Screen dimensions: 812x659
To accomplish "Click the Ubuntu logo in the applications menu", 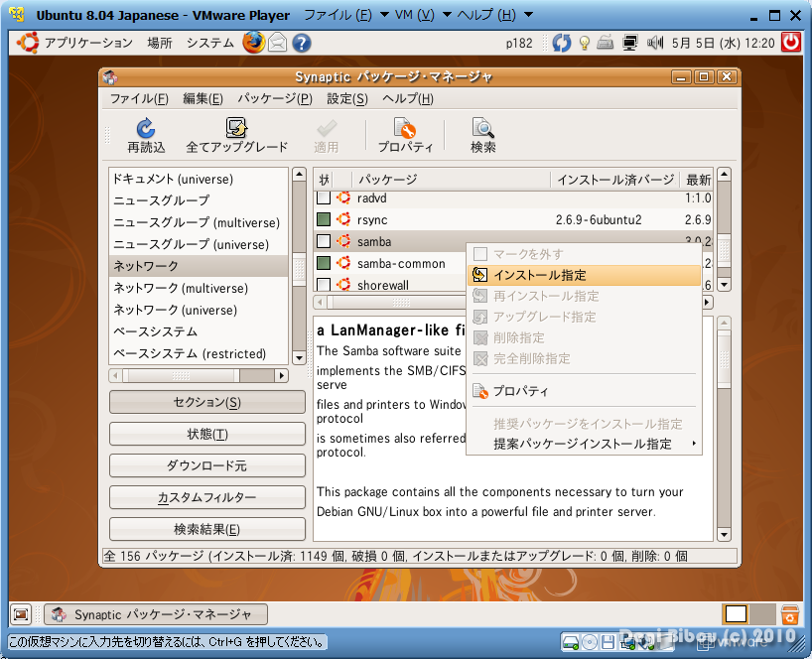I will pyautogui.click(x=28, y=43).
